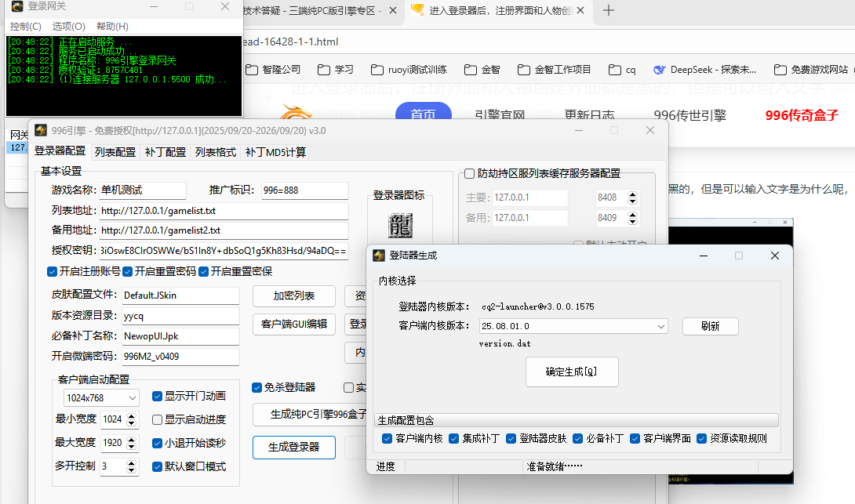Expand the 多开控制 value selector

(x=130, y=463)
